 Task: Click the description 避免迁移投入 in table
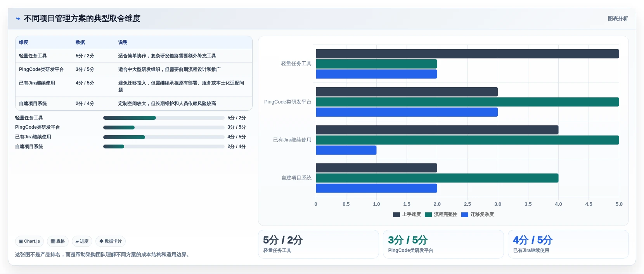click(181, 86)
